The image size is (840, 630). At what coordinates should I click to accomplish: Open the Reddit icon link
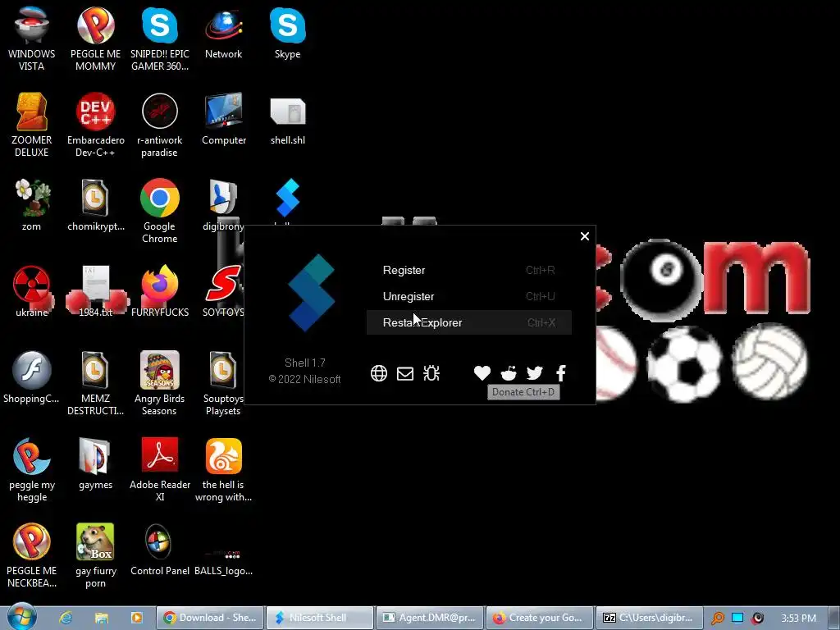coord(509,373)
